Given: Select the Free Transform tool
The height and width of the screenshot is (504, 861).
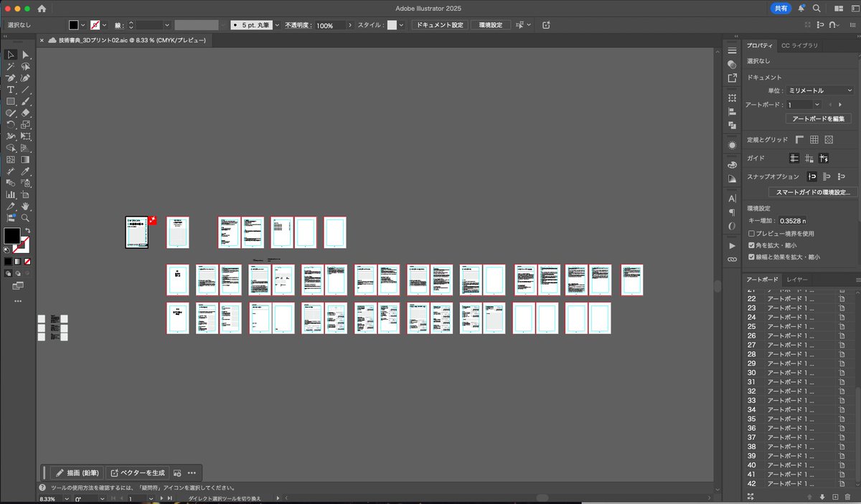Looking at the screenshot, I should tap(26, 136).
